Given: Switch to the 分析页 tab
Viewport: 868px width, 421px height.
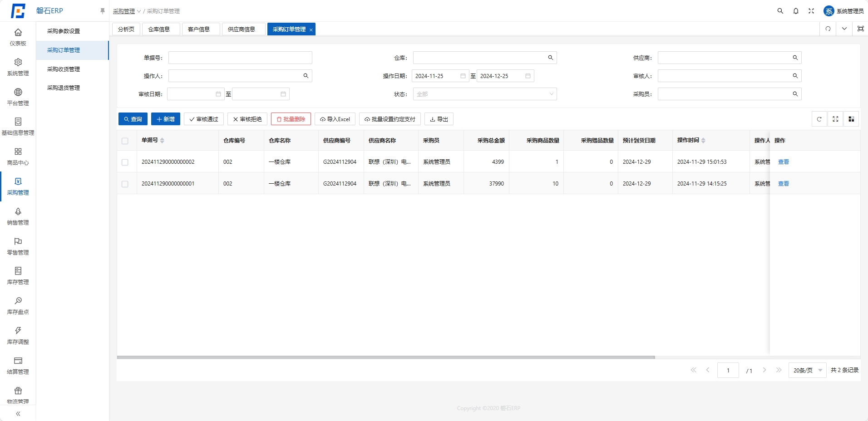Looking at the screenshot, I should pos(126,29).
